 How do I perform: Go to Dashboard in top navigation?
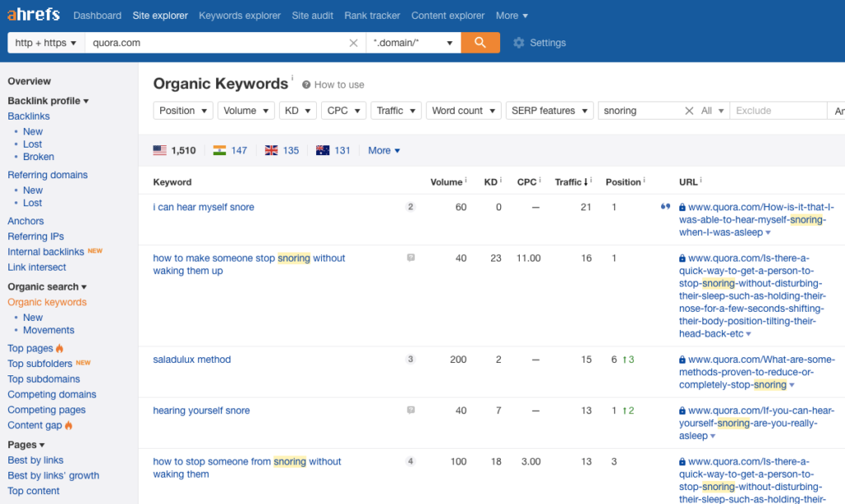[97, 16]
